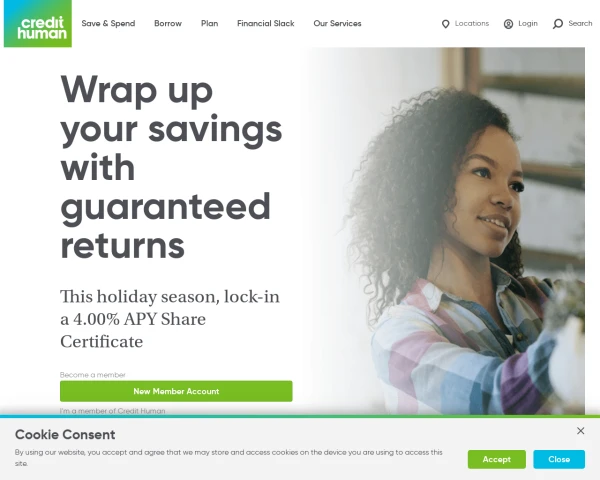Click the Search text link
Viewport: 600px width, 480px height.
pyautogui.click(x=580, y=23)
